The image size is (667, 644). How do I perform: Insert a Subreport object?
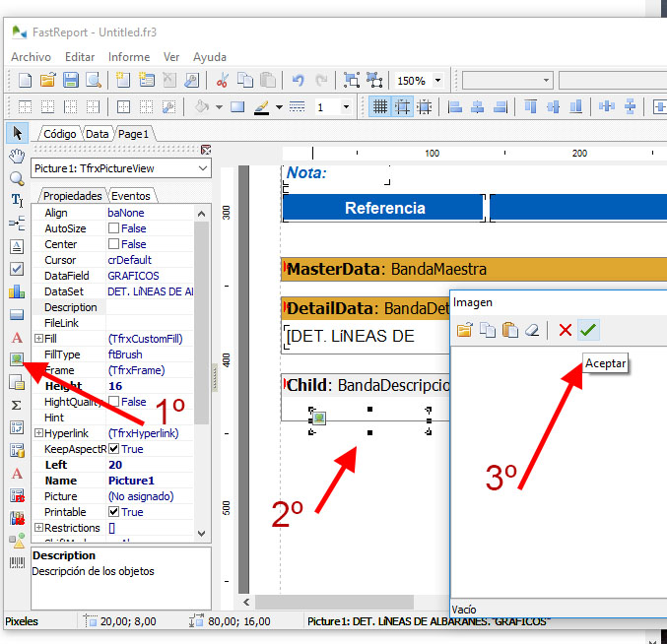point(17,383)
